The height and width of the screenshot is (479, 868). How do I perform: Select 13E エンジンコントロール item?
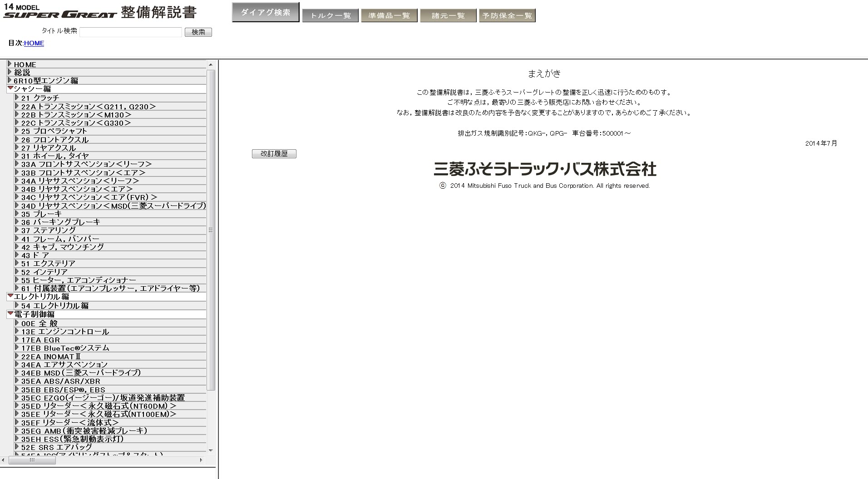point(65,332)
